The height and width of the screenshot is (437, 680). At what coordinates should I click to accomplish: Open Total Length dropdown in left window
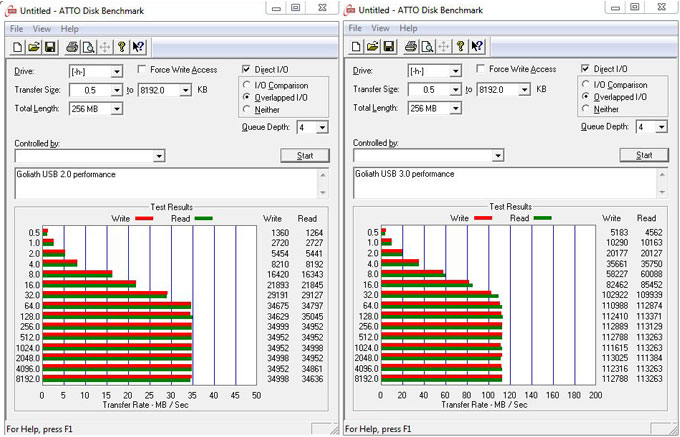[117, 109]
